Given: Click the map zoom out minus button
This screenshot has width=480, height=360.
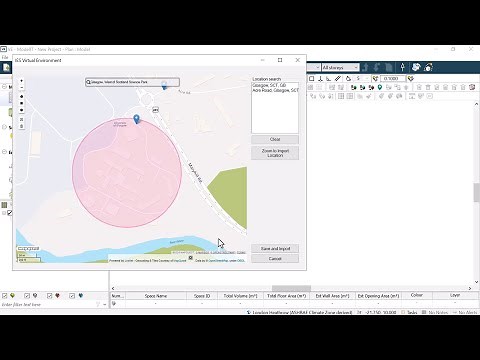Looking at the screenshot, I should click(22, 87).
